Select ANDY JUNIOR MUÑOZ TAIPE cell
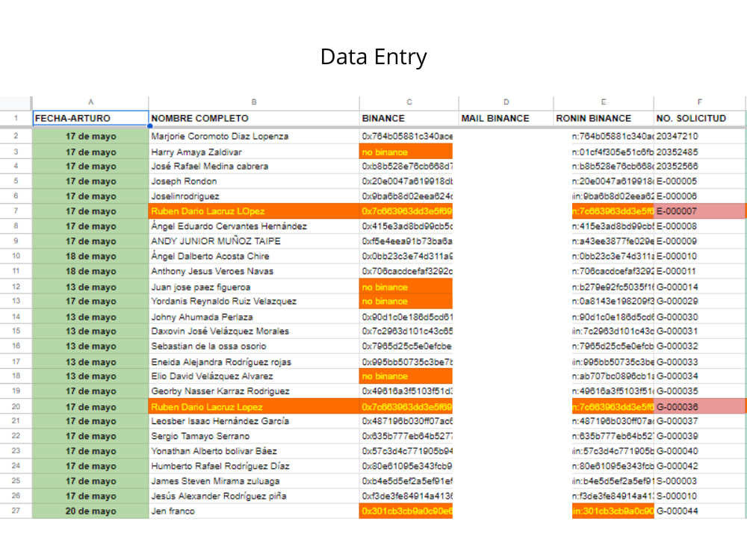This screenshot has height=560, width=747. [254, 241]
